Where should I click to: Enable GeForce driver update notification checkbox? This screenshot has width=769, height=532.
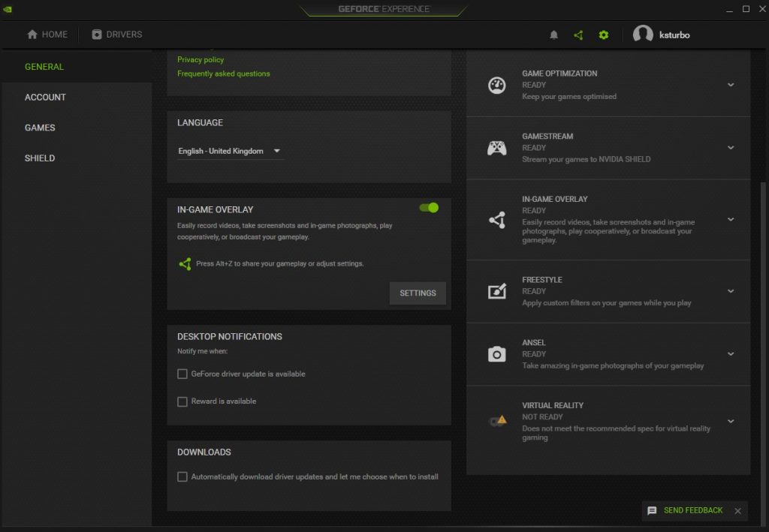tap(182, 374)
